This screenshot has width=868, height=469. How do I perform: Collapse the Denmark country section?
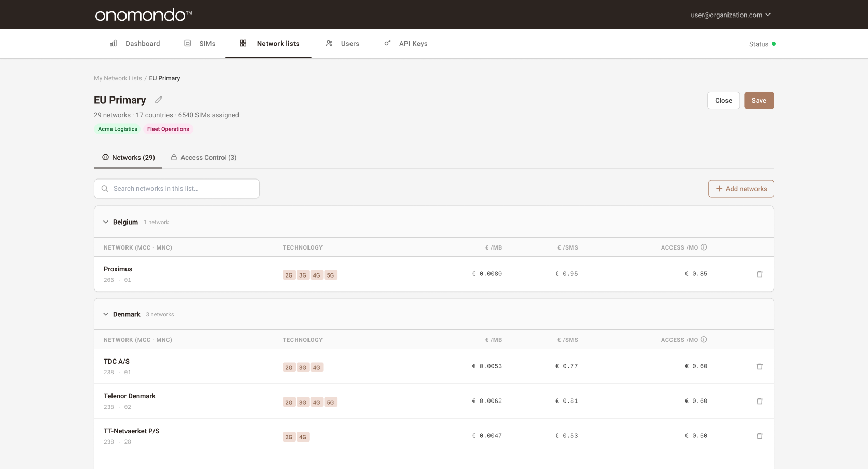point(105,314)
